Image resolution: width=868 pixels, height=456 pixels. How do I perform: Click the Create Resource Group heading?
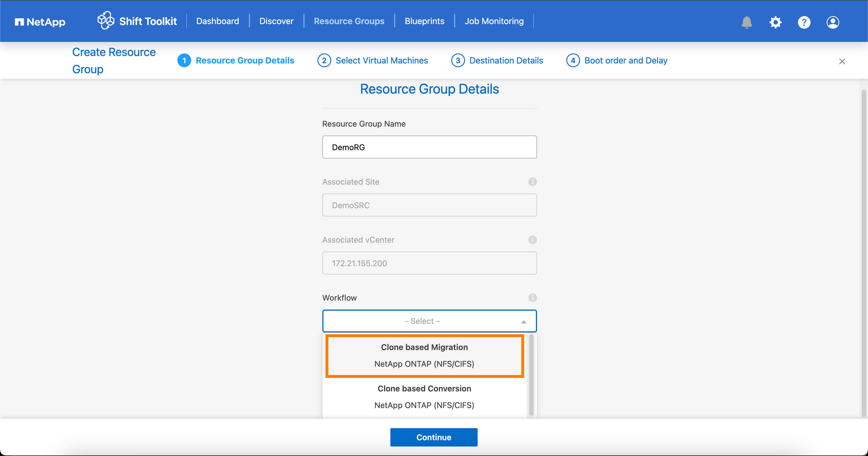point(114,61)
